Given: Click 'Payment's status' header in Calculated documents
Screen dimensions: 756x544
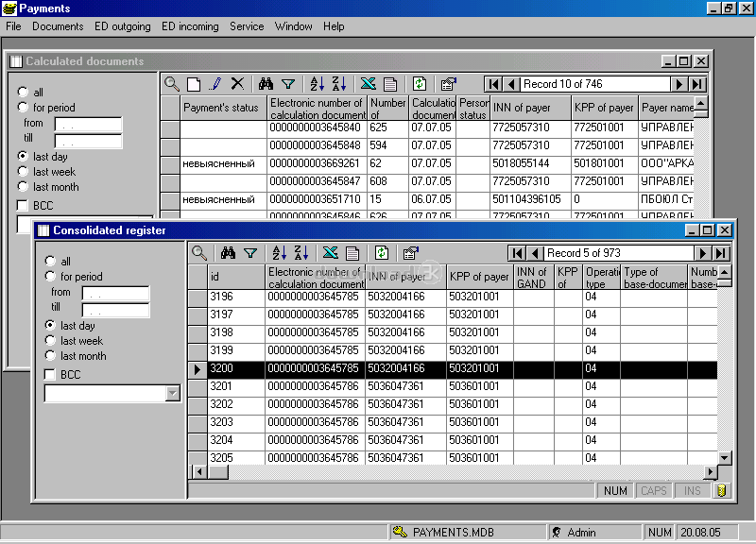Looking at the screenshot, I should [x=223, y=108].
